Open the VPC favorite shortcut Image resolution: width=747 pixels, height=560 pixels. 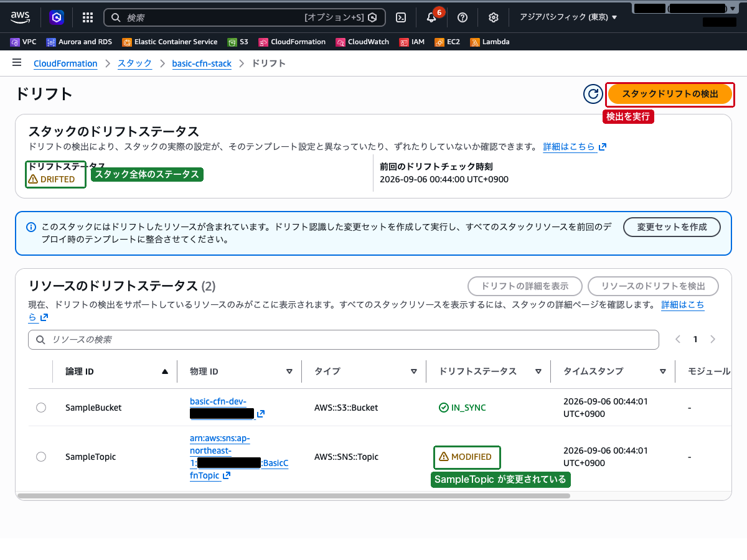24,42
